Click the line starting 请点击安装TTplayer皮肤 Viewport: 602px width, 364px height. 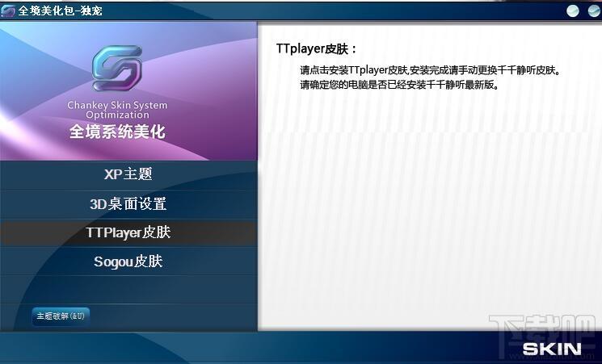point(431,70)
